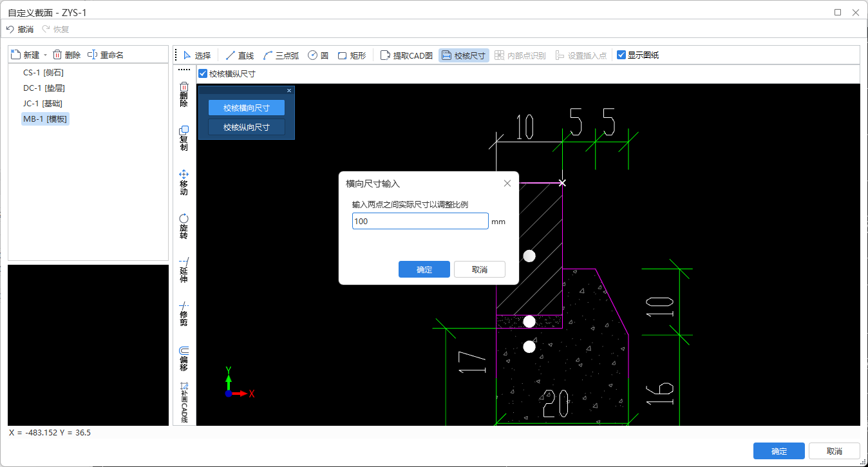
Task: Click the 撤消 undo button
Action: (19, 29)
